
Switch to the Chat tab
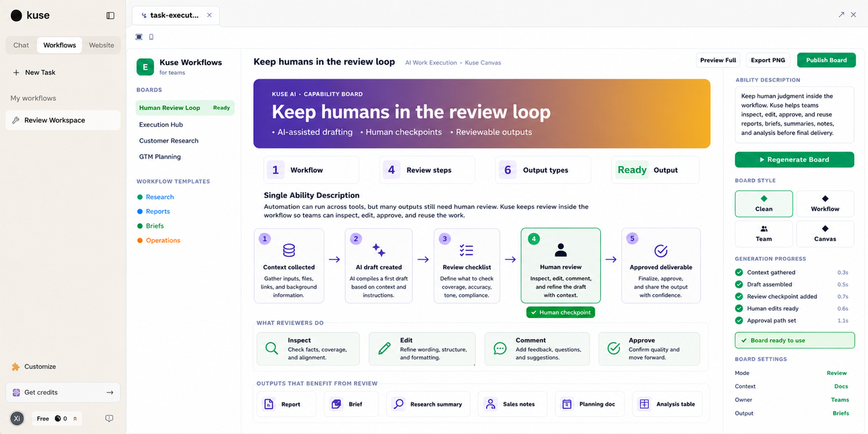point(21,45)
